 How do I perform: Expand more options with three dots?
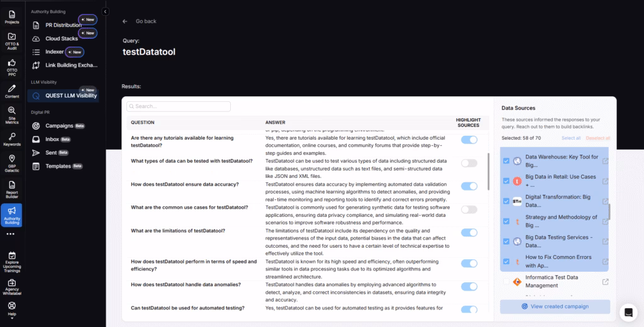11,234
